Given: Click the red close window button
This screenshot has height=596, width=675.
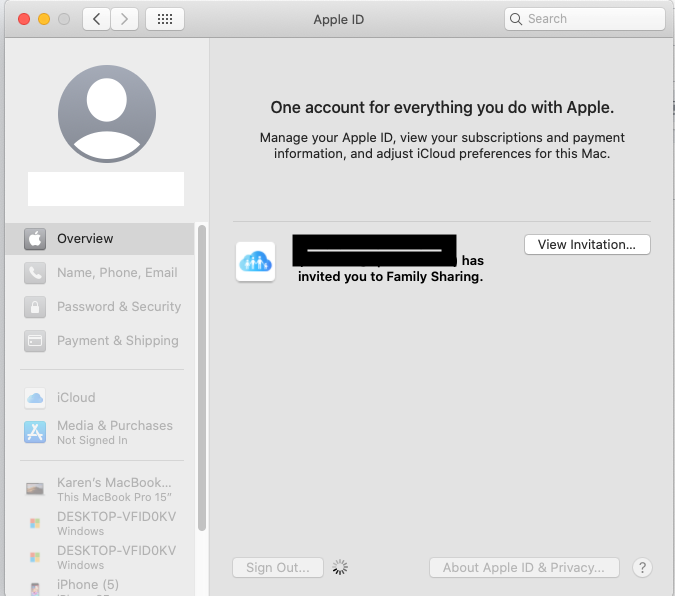Looking at the screenshot, I should point(24,19).
